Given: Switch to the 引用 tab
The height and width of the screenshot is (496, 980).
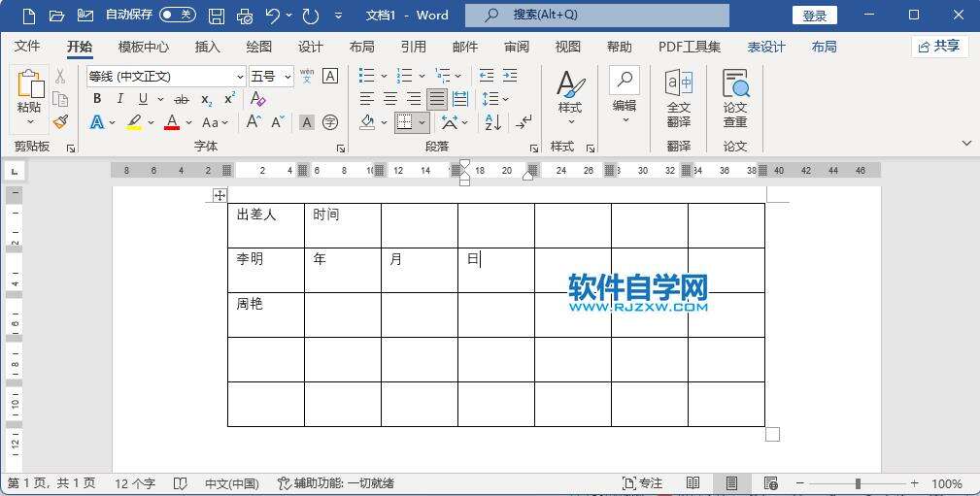Looking at the screenshot, I should [x=414, y=47].
